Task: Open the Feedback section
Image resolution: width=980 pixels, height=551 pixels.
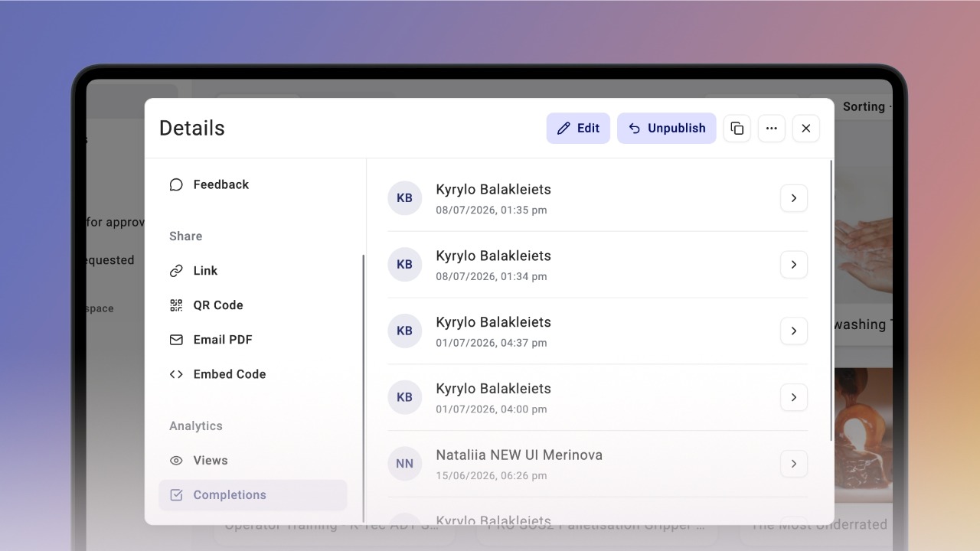Action: click(253, 184)
